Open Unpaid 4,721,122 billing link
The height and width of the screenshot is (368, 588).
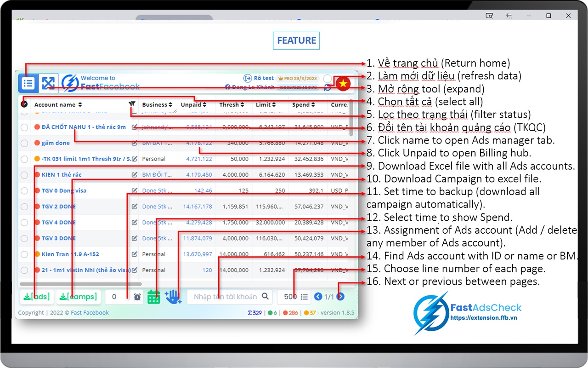point(199,159)
